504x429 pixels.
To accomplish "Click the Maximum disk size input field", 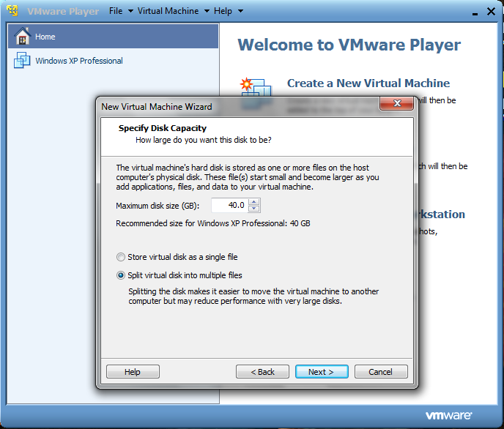I will 229,205.
